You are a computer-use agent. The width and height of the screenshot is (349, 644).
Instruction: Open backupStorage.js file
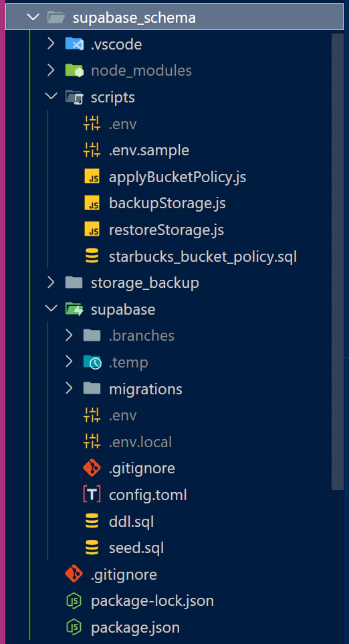click(x=167, y=204)
